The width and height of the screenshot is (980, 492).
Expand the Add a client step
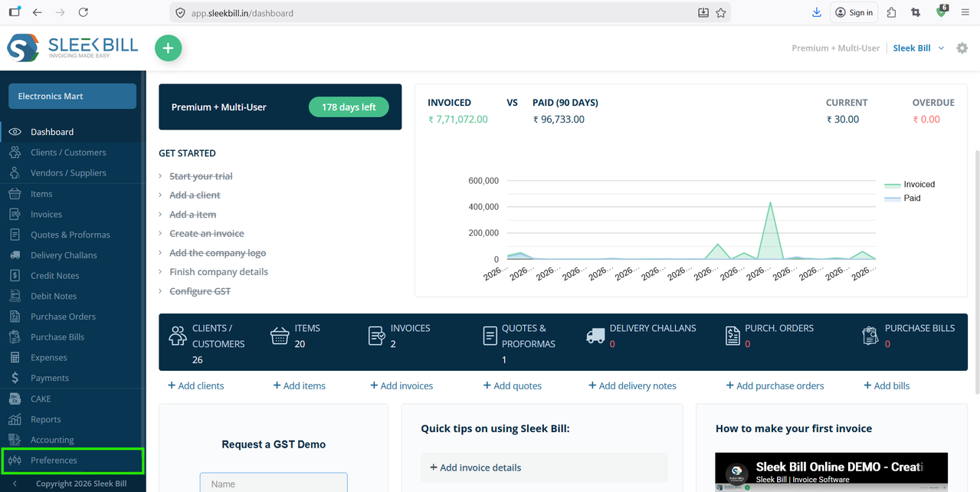(x=195, y=195)
